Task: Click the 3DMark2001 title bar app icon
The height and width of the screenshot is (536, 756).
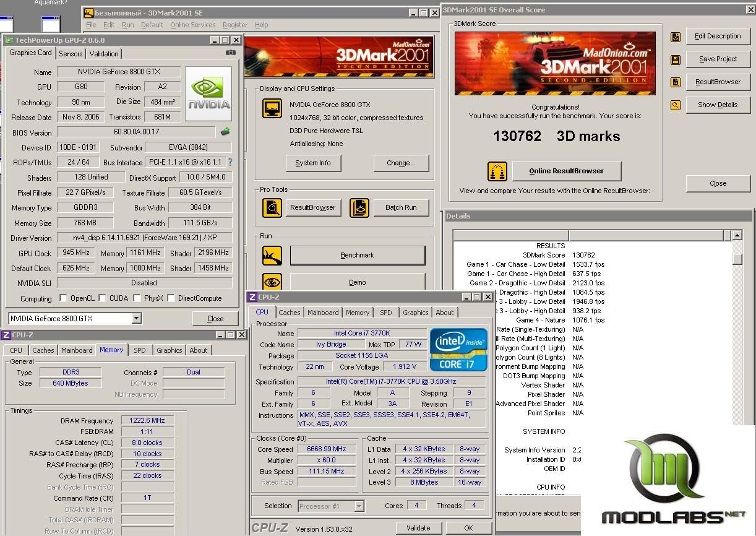Action: pos(88,13)
